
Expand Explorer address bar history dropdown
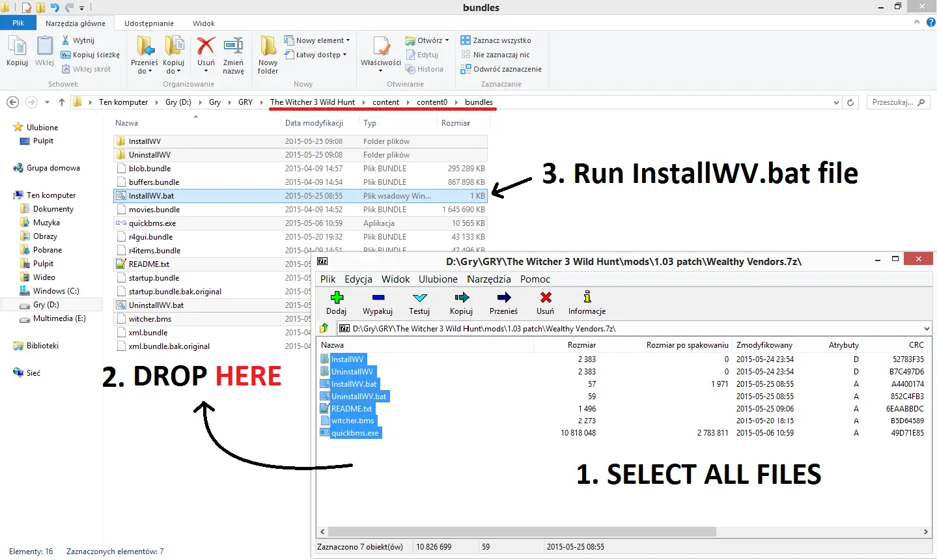[x=836, y=102]
